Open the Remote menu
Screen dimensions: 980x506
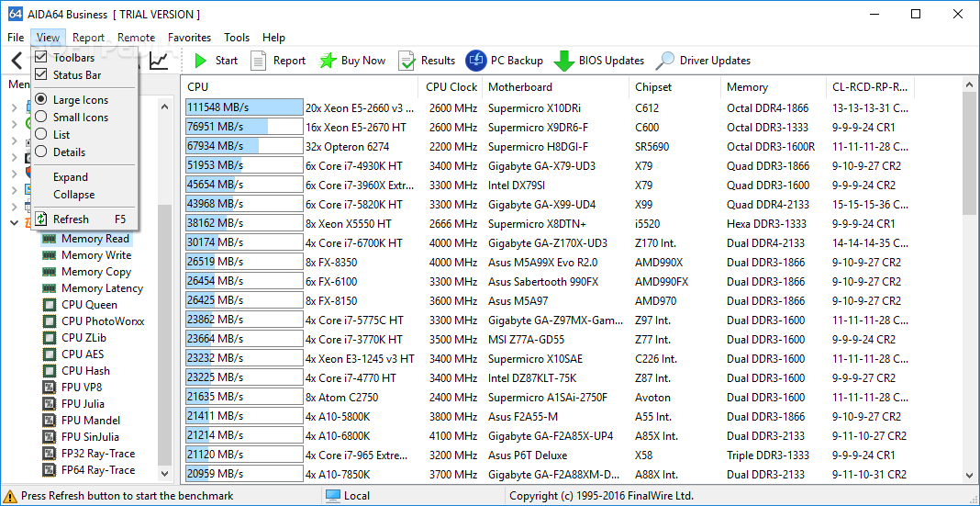click(136, 38)
